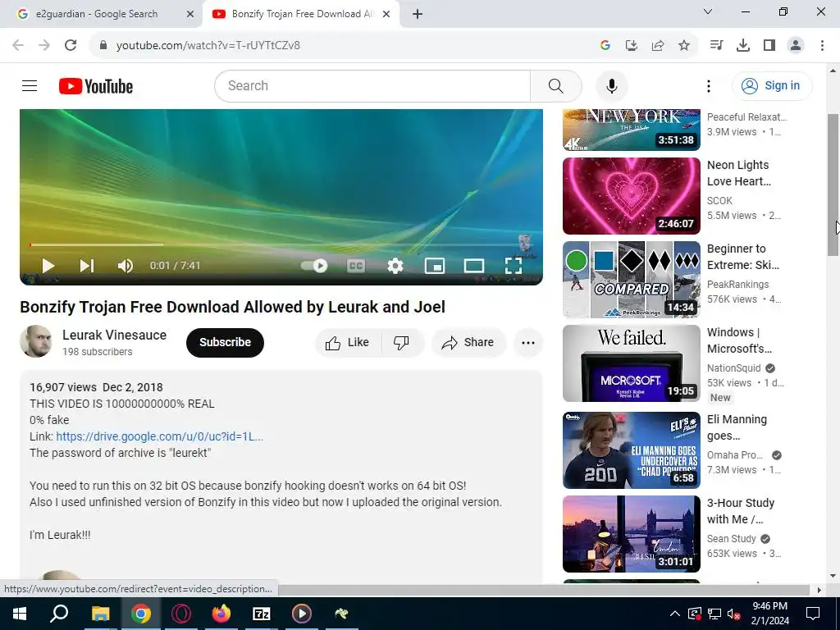Open the Leurak Vinesauce channel name
840x630 pixels.
coord(114,336)
